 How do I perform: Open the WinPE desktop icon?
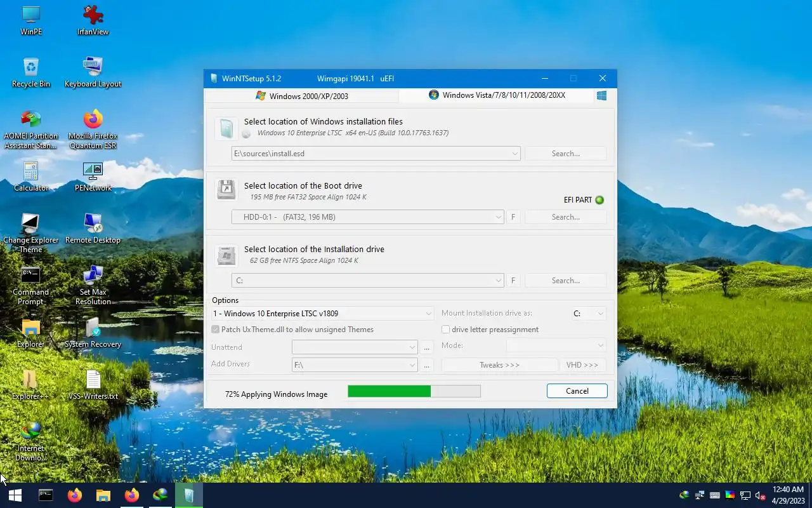30,20
